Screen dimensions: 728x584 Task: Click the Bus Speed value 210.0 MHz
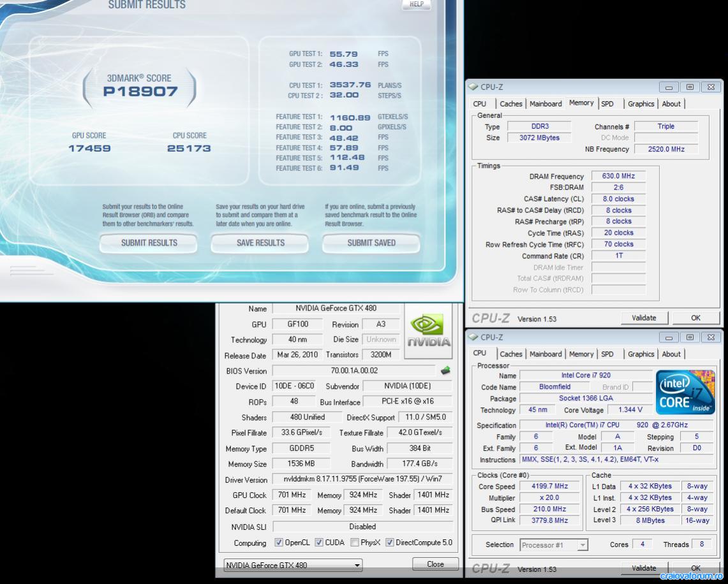550,509
